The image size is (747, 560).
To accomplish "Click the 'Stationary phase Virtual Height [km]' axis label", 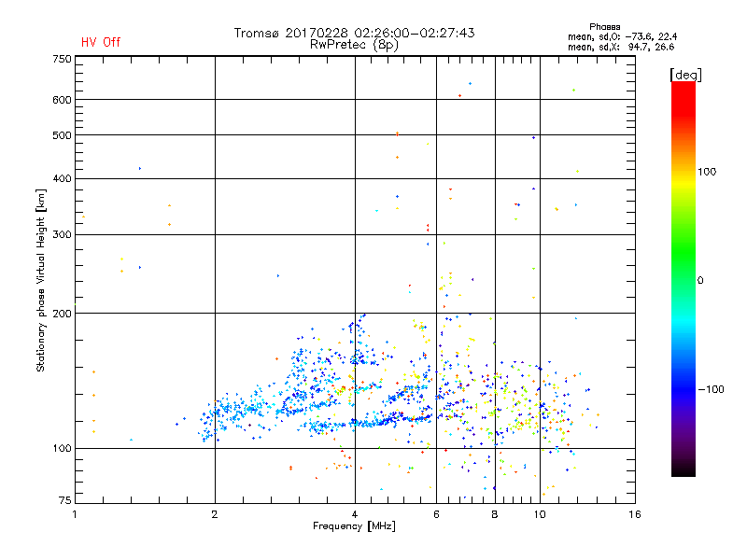I will (x=40, y=280).
